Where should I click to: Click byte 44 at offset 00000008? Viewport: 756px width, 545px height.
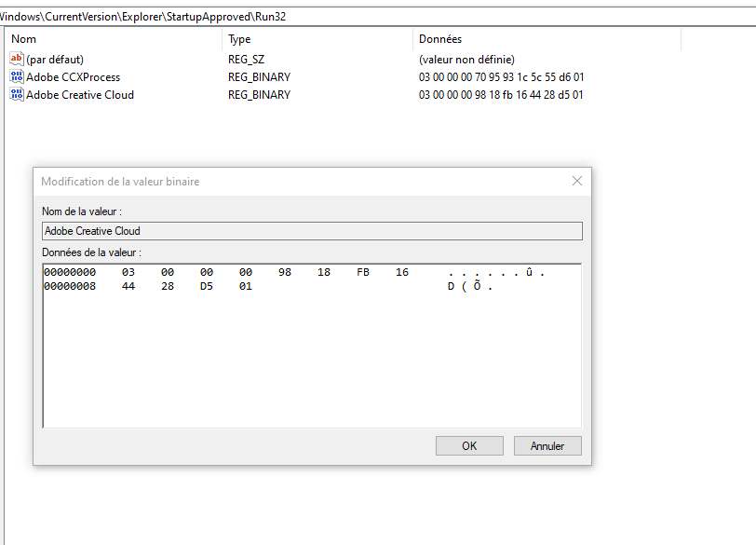click(x=128, y=286)
